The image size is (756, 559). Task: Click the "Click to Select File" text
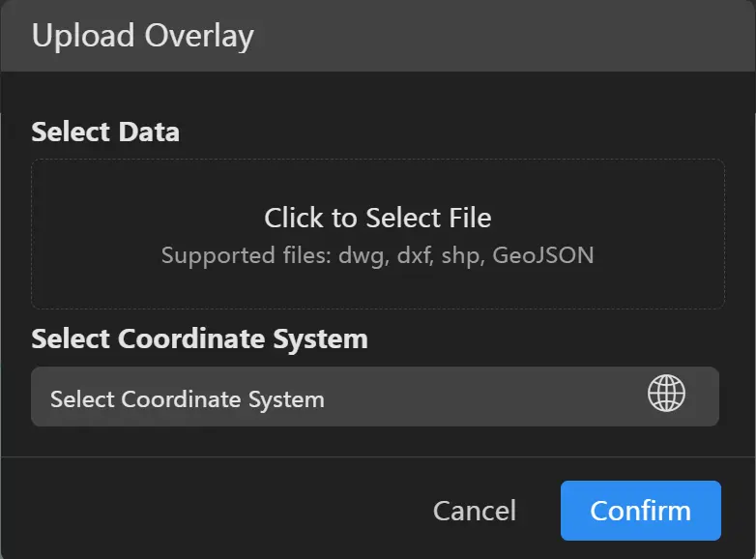(378, 218)
